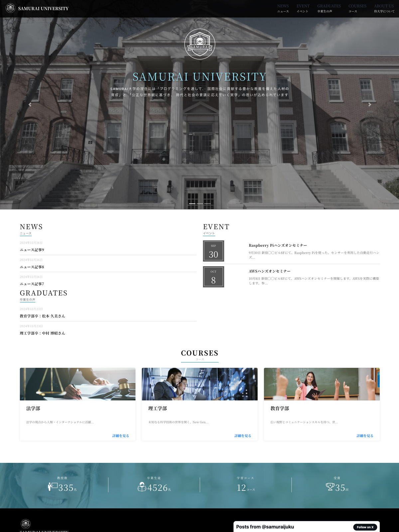Click the OCT 8 date box
The image size is (399, 532).
(x=213, y=277)
